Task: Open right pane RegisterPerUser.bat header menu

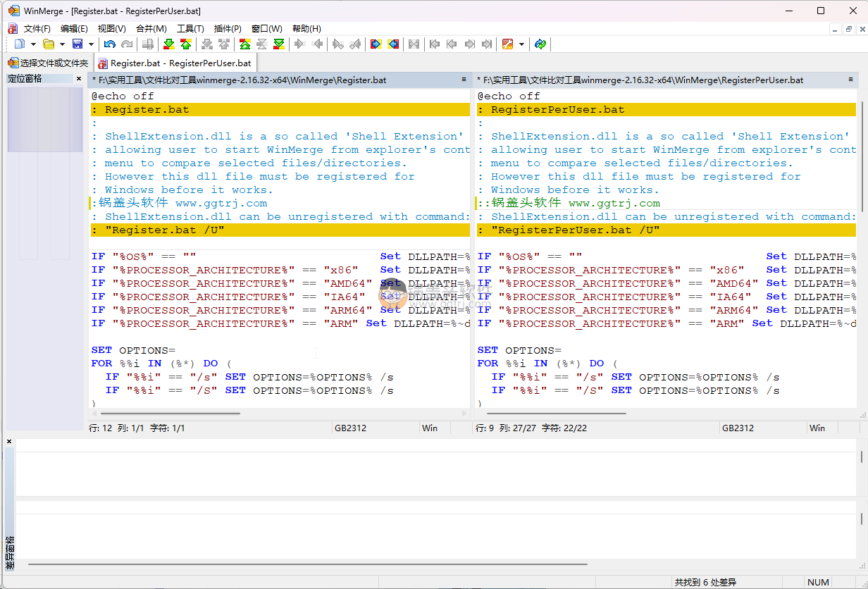Action: [850, 80]
